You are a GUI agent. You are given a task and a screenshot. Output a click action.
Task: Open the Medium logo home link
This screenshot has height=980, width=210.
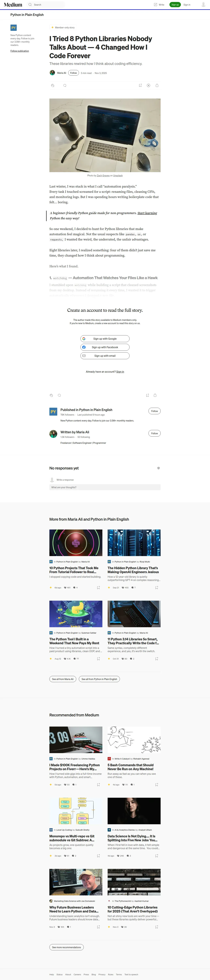[13, 5]
